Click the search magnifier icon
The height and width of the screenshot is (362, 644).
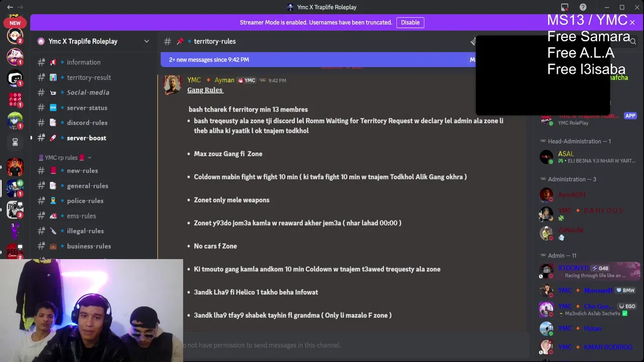633,42
